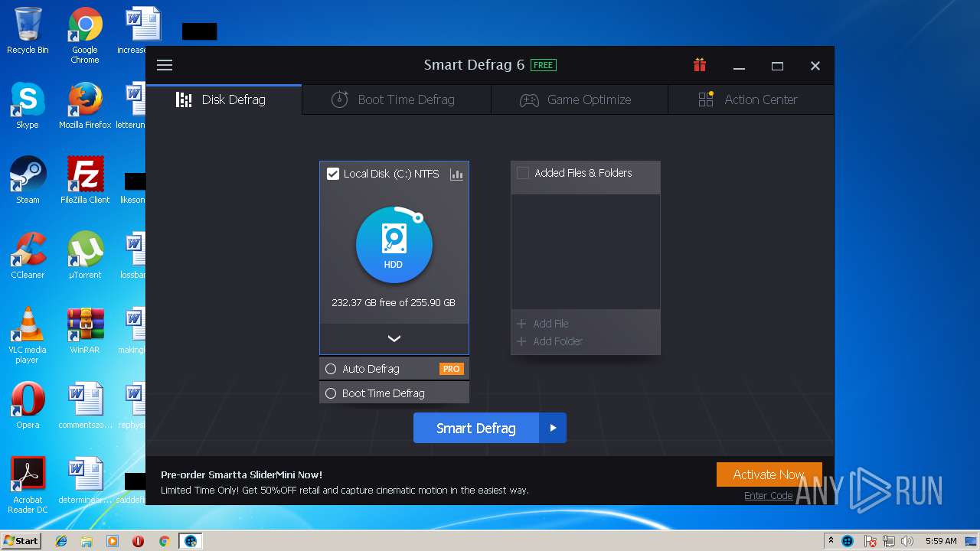Click the red gift box icon
980x551 pixels.
coord(700,65)
